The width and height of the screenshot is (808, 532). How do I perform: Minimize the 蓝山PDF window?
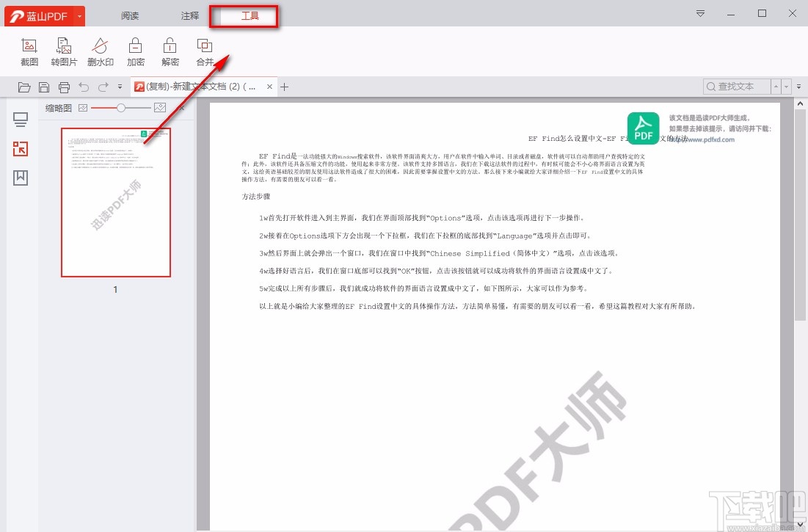731,14
